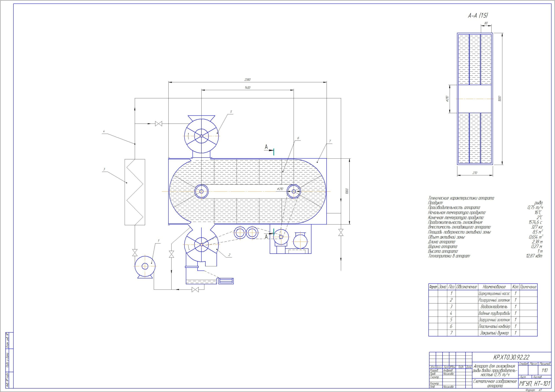555x392 pixels.
Task: Click the 'Схематичное изображение аппарата' title text
Action: click(495, 384)
